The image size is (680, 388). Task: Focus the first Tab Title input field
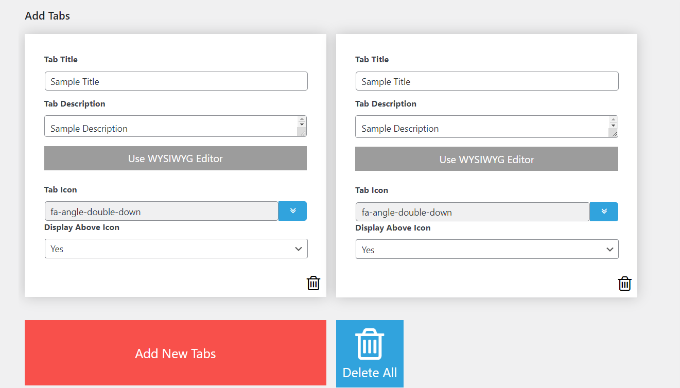[x=176, y=81]
